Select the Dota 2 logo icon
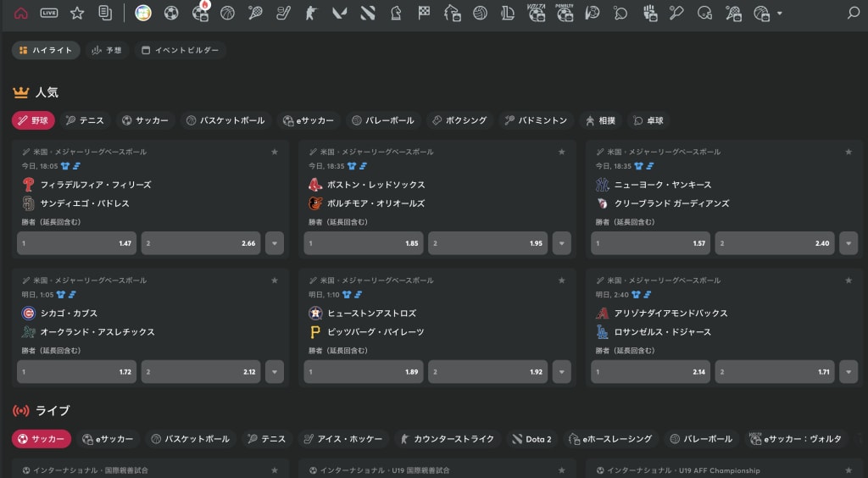 coord(368,13)
